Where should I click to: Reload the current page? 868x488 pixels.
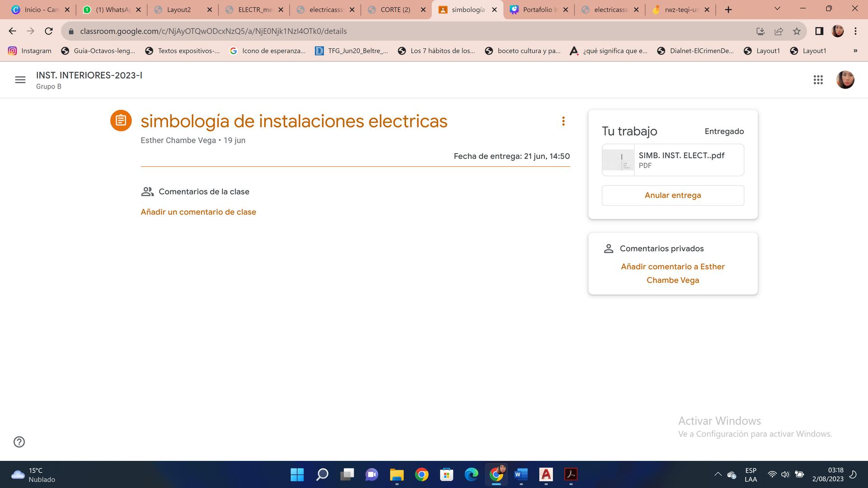tap(49, 31)
